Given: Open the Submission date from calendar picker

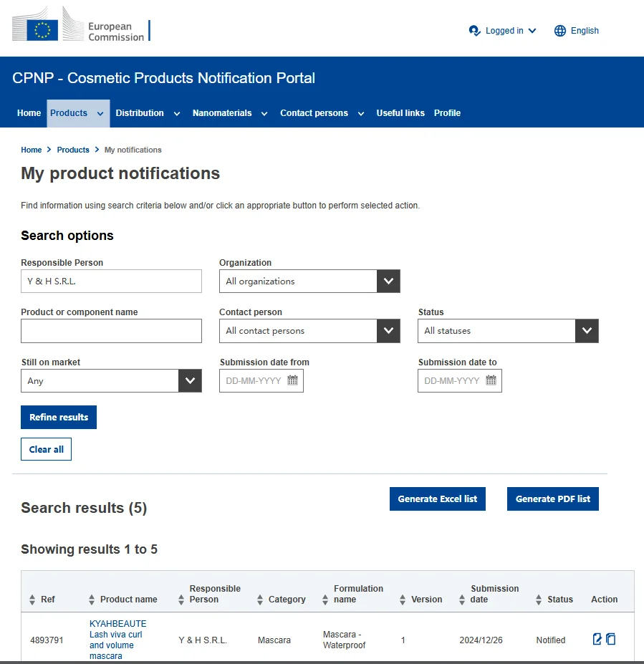Looking at the screenshot, I should coord(292,380).
